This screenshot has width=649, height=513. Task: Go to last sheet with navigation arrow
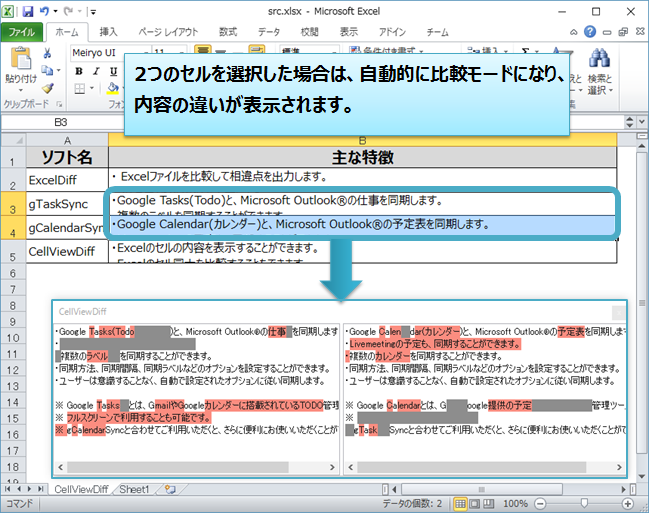pos(40,489)
